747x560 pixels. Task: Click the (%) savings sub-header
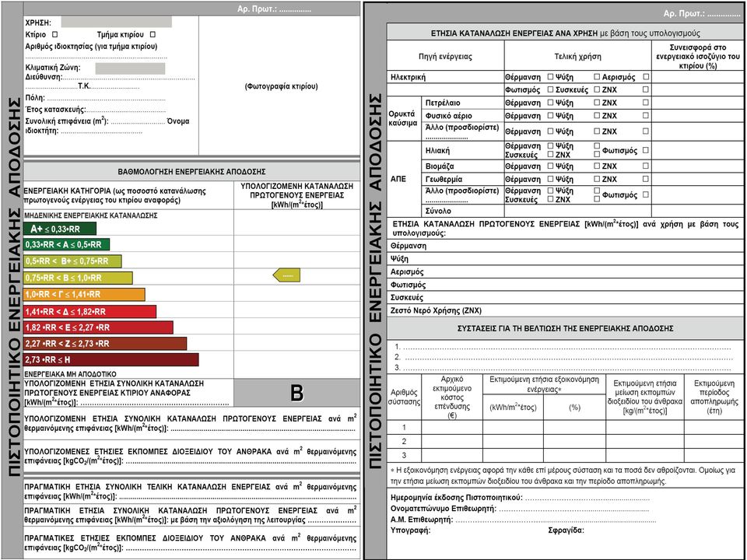click(x=575, y=408)
